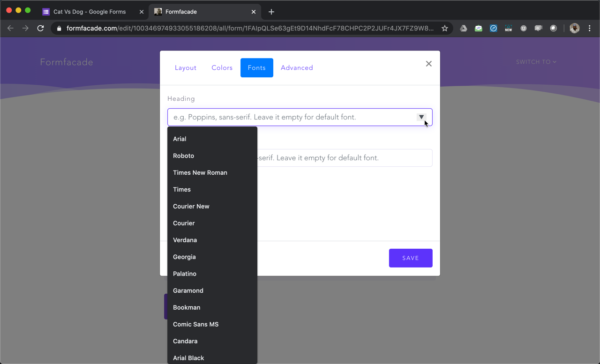Open Chrome's three-dot menu
The height and width of the screenshot is (364, 600).
590,28
